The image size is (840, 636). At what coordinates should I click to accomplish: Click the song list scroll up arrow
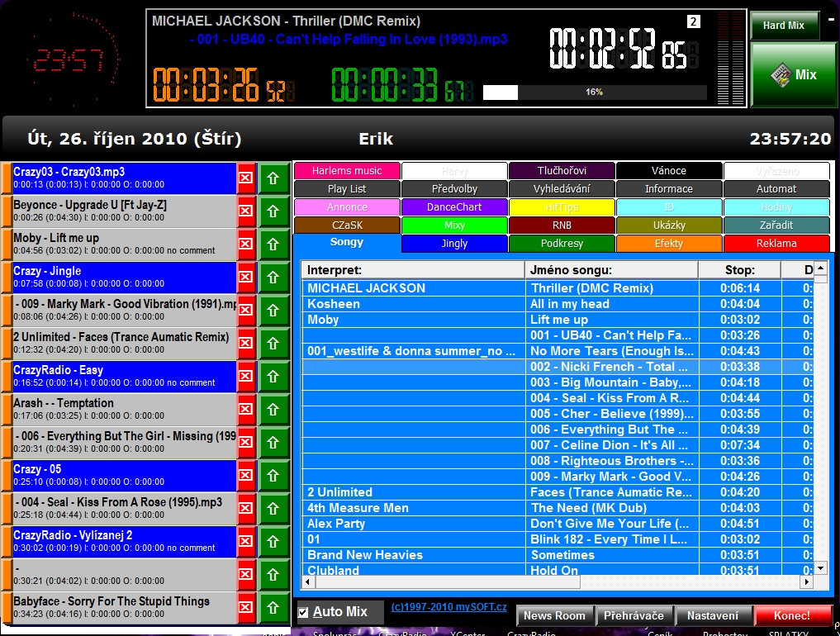pyautogui.click(x=821, y=268)
